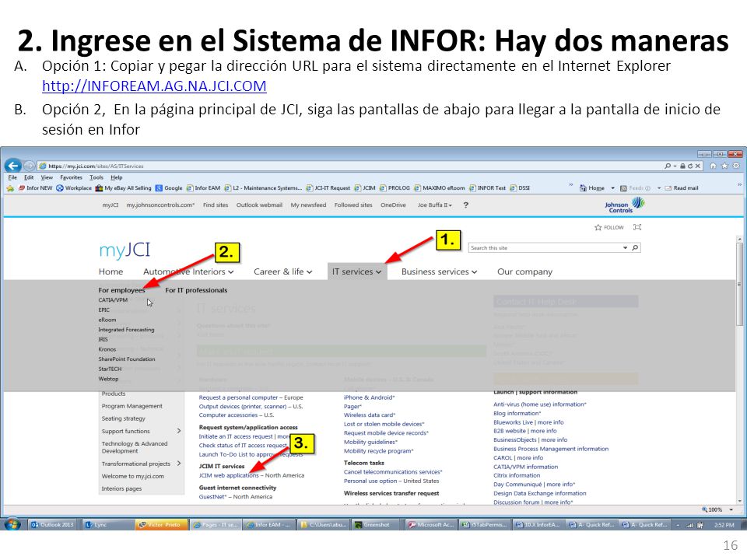Open the JCI-IT Request favorite

[328, 188]
